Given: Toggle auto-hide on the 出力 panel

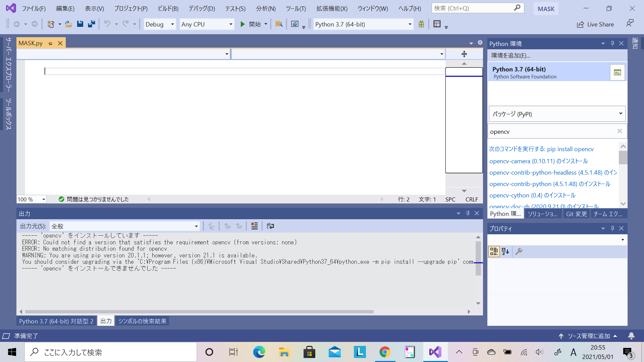Looking at the screenshot, I should (468, 213).
